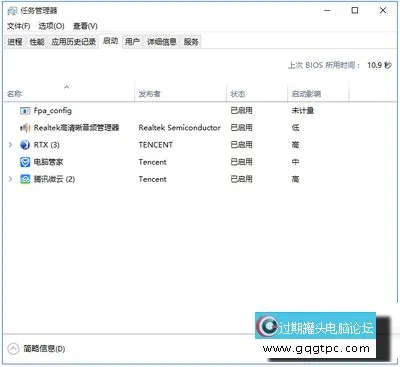Switch to the 用户 tab

pos(132,42)
